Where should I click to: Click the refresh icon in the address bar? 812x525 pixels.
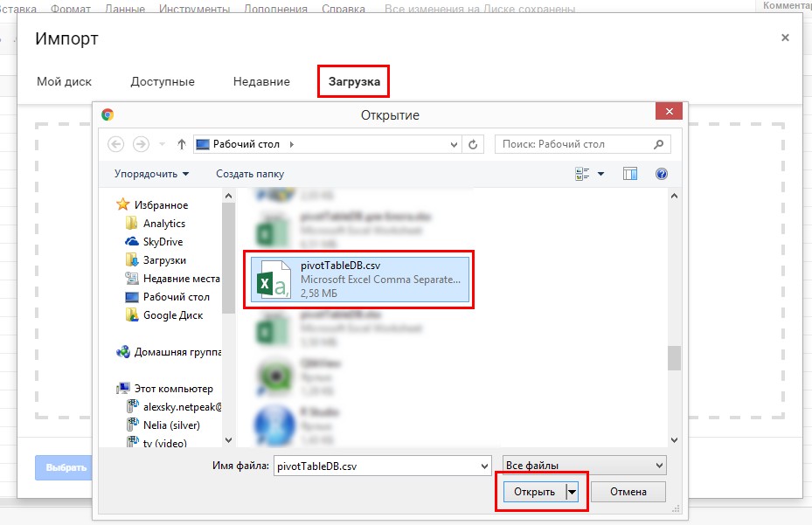[x=473, y=144]
